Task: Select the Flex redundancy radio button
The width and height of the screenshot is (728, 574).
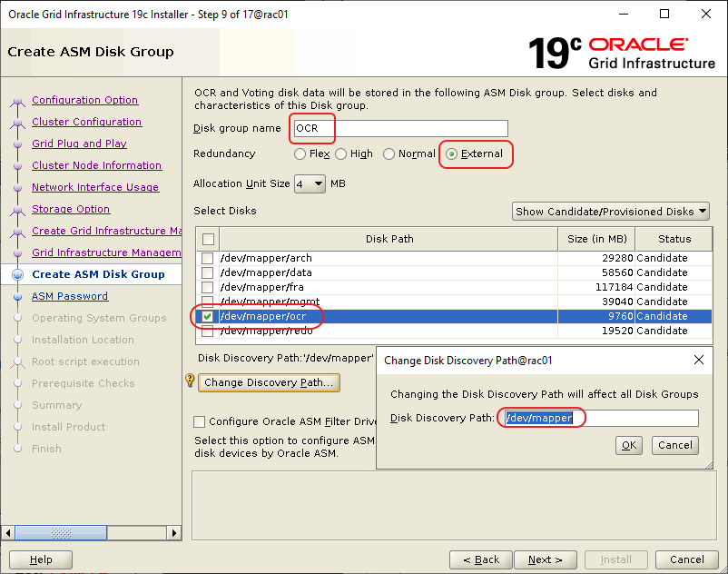Action: coord(300,153)
